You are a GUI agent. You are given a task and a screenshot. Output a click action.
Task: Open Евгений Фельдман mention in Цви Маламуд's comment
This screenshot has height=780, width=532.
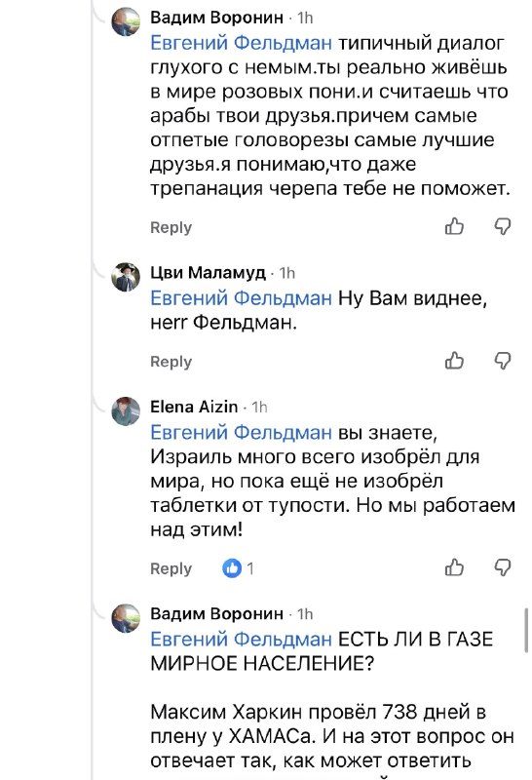tap(241, 298)
